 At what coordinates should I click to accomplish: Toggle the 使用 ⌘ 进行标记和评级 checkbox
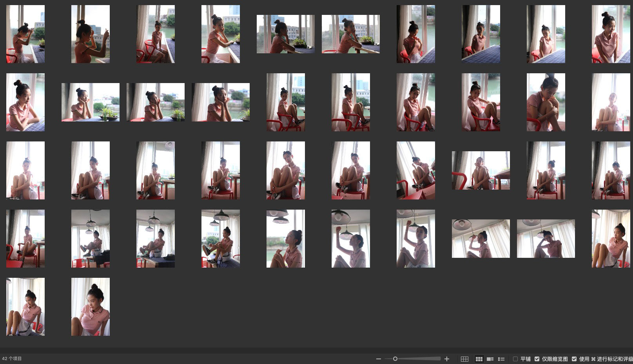(574, 359)
